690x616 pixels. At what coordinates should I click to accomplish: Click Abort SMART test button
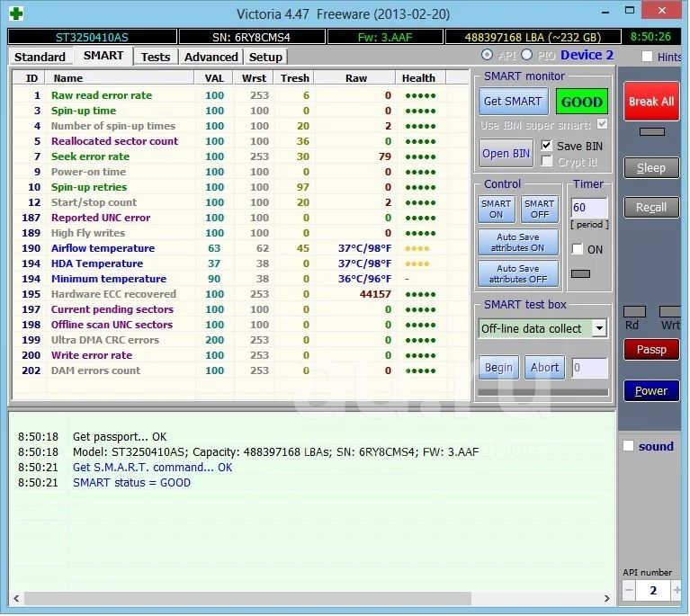coord(544,368)
